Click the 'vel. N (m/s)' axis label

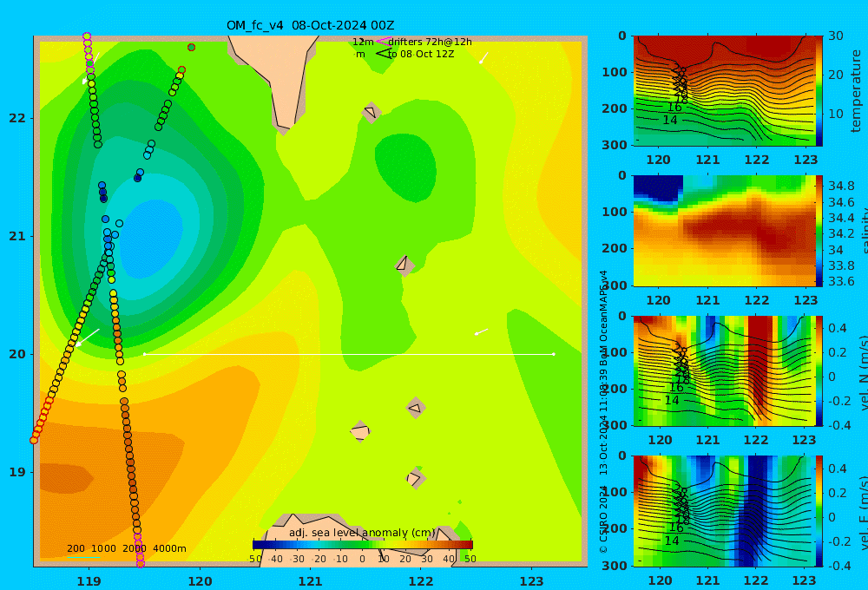(x=863, y=372)
